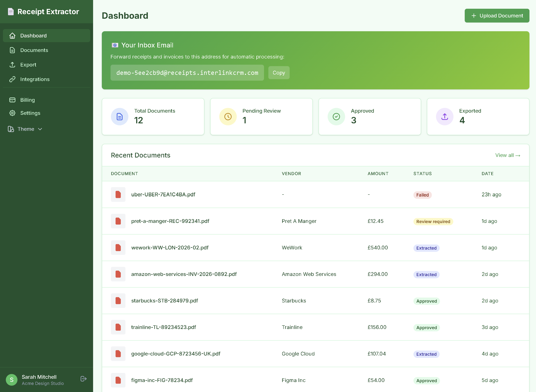536x392 pixels.
Task: Click the Billing card icon in sidebar
Action: pos(12,100)
